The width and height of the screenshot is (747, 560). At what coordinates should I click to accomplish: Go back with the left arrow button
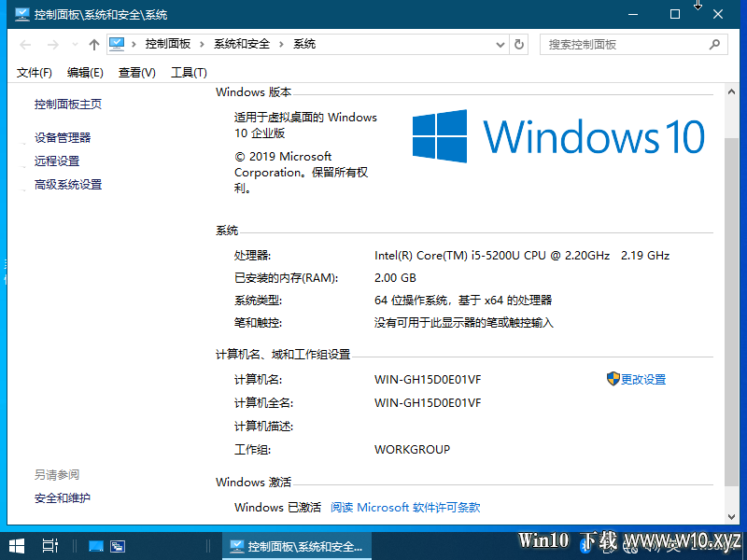[25, 45]
